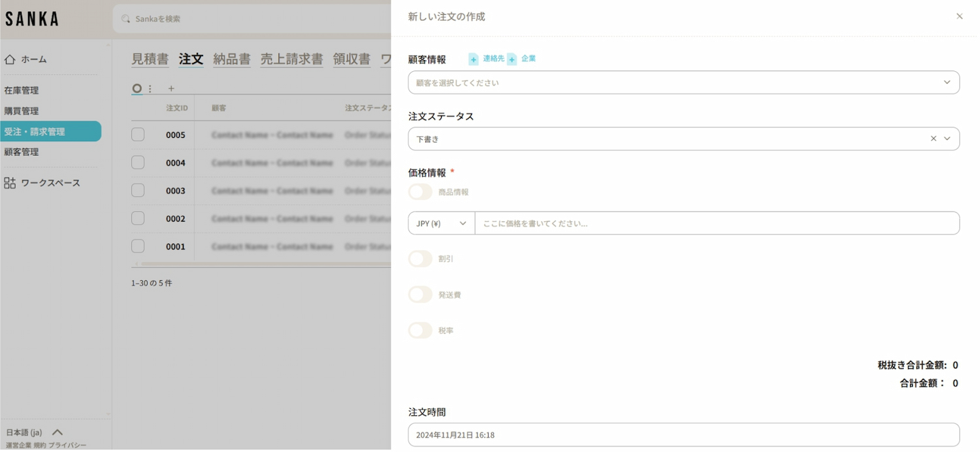Click the price input field
Screen dimensions: 980x452
[716, 223]
